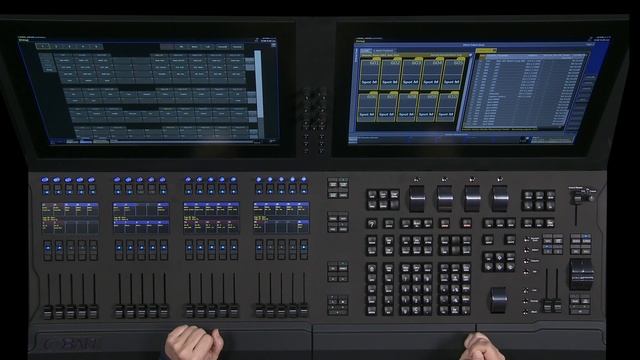This screenshot has width=640, height=360.
Task: Select the middle Spot tile in top row
Action: [412, 73]
